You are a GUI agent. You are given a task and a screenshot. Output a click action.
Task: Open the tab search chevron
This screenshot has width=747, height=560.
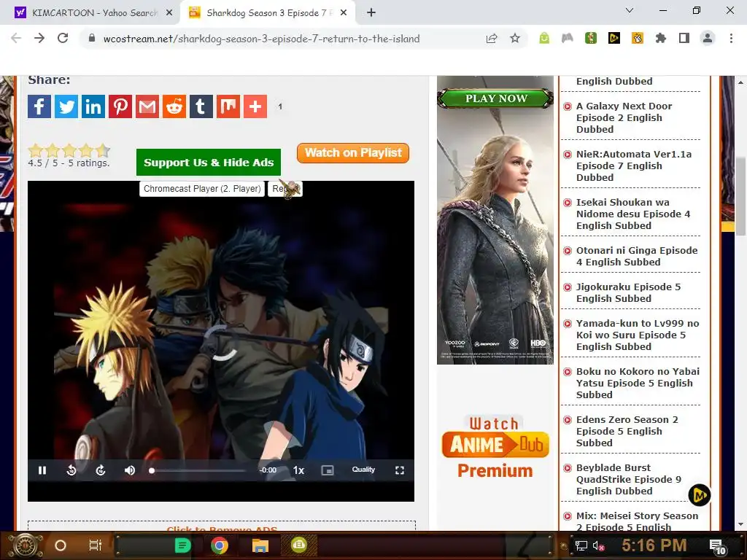(630, 10)
